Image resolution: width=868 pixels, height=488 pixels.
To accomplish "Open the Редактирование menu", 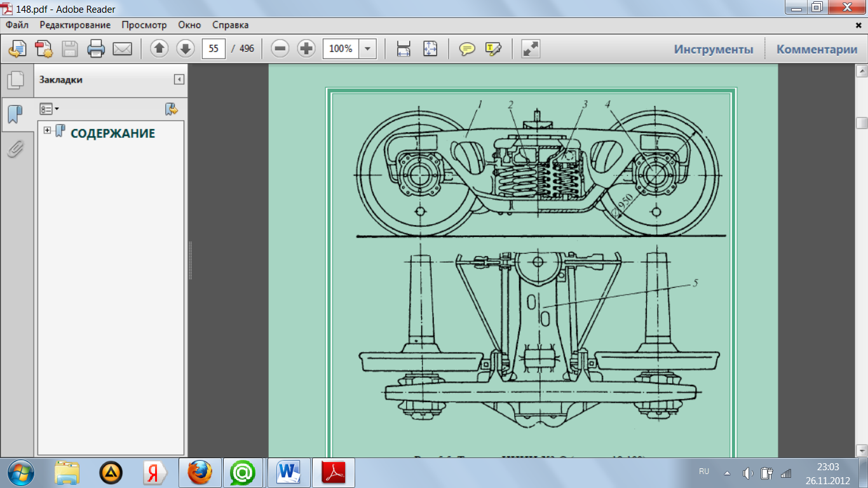I will [75, 25].
